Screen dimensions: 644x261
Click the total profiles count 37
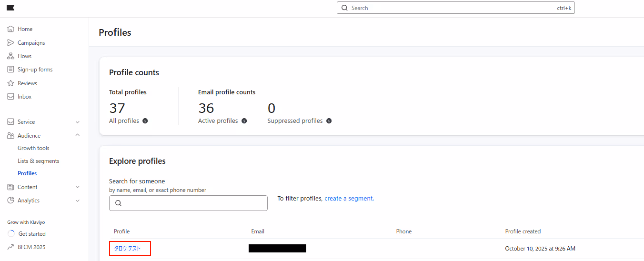(117, 108)
